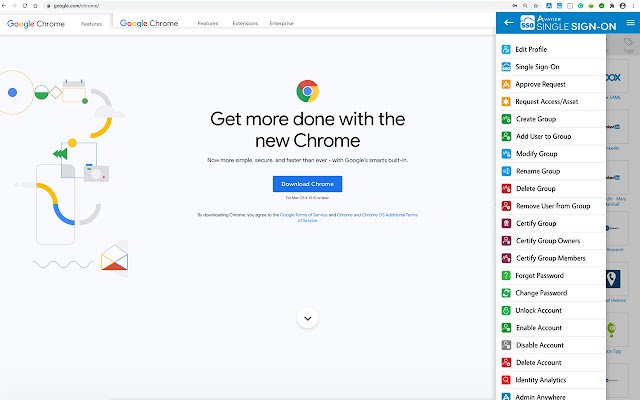Open Identity Analytics menu item
This screenshot has width=640, height=400.
[x=551, y=380]
